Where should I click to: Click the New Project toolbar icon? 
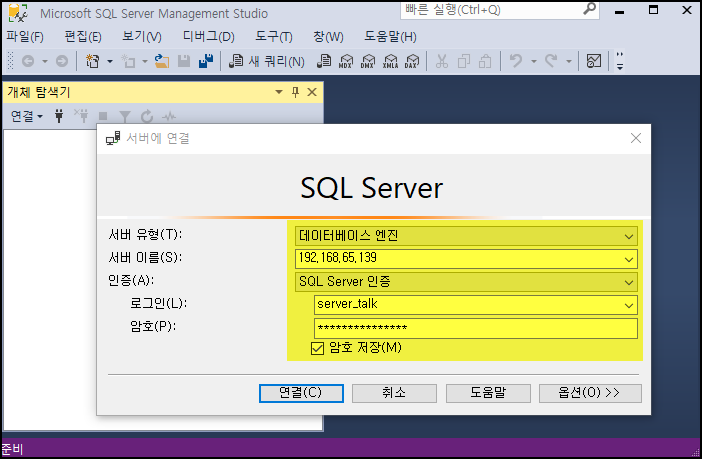point(93,61)
